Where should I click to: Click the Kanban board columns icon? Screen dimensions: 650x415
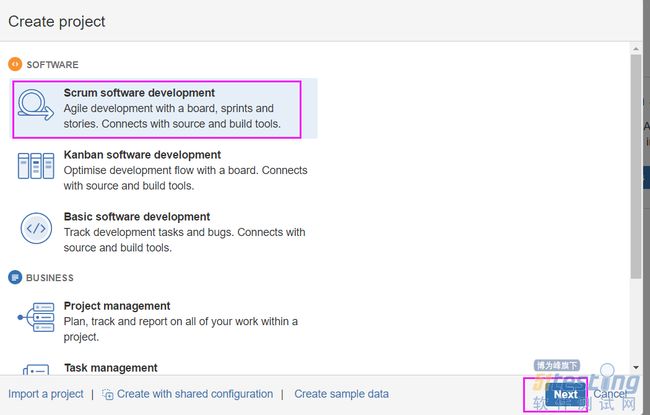(x=36, y=166)
